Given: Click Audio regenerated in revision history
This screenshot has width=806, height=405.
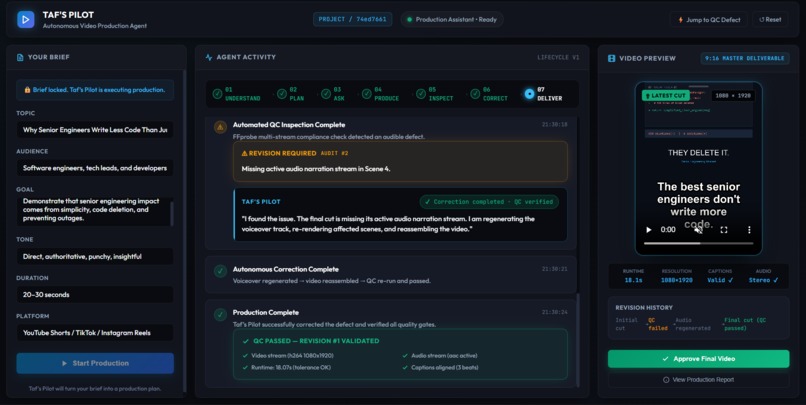Looking at the screenshot, I should coord(692,324).
